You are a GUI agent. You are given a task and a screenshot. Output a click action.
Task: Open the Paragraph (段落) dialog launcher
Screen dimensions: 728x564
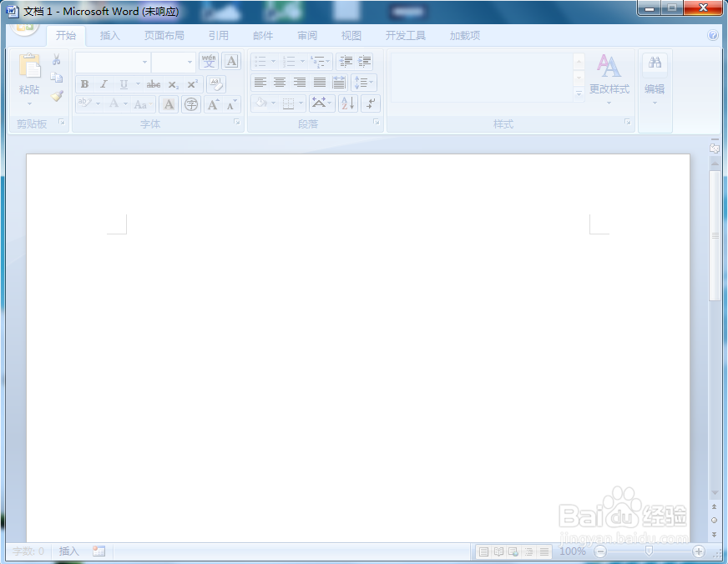click(376, 122)
